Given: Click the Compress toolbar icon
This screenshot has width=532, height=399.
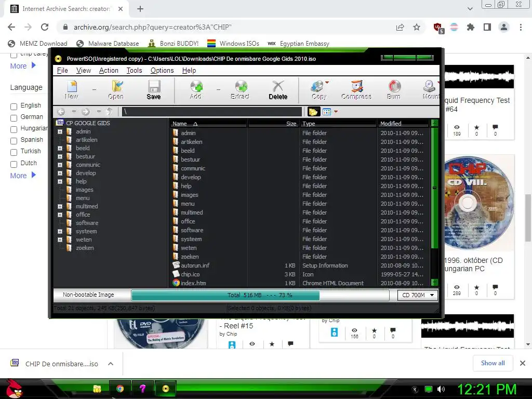Looking at the screenshot, I should [356, 89].
